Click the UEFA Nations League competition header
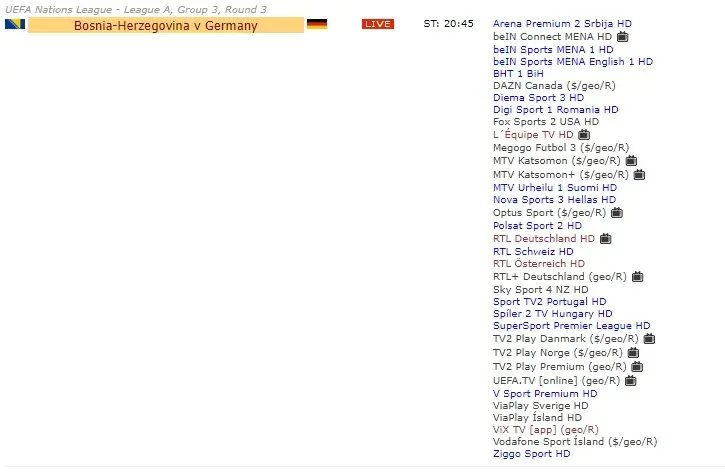This screenshot has height=473, width=725. [x=136, y=9]
